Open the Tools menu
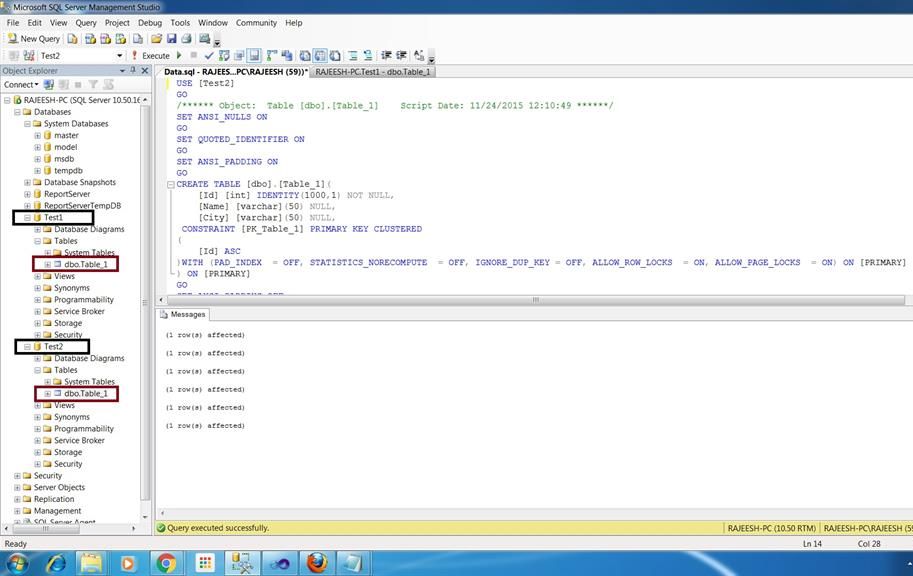Viewport: 913px width, 576px height. [x=180, y=22]
